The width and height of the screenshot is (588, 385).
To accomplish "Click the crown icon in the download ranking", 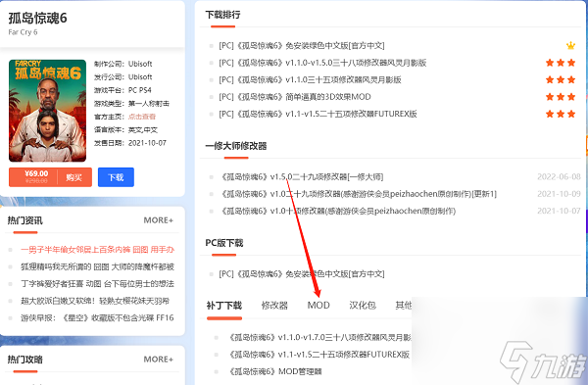I will tap(570, 46).
